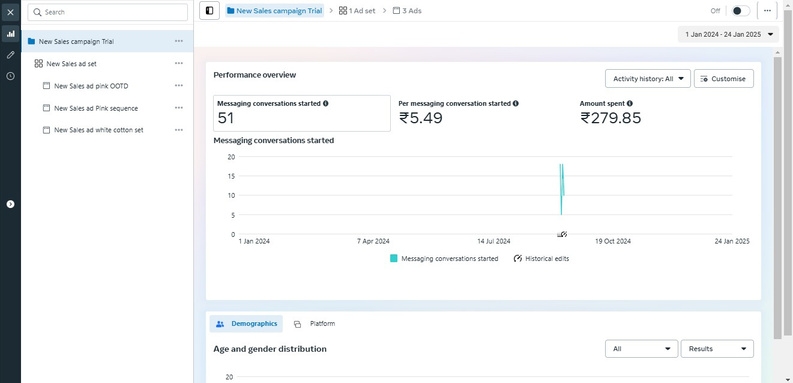Click the ad icon beside Pink sequence
This screenshot has height=383, width=793.
pyautogui.click(x=47, y=108)
